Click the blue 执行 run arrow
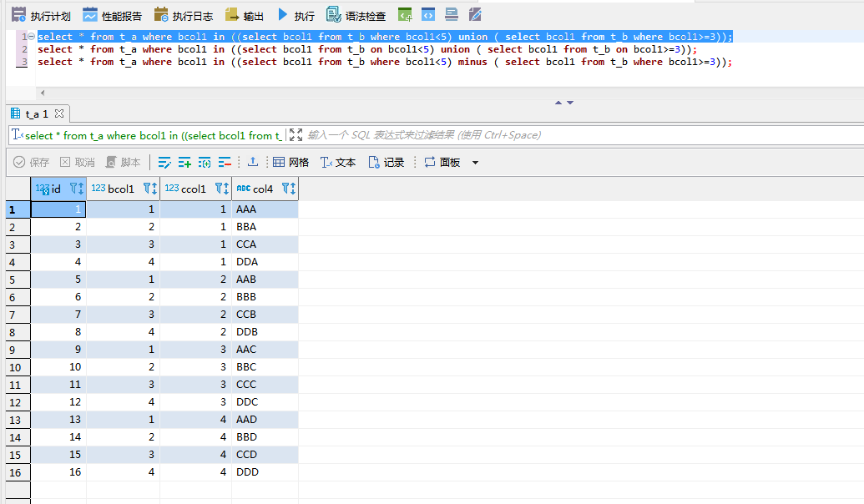 pyautogui.click(x=283, y=15)
